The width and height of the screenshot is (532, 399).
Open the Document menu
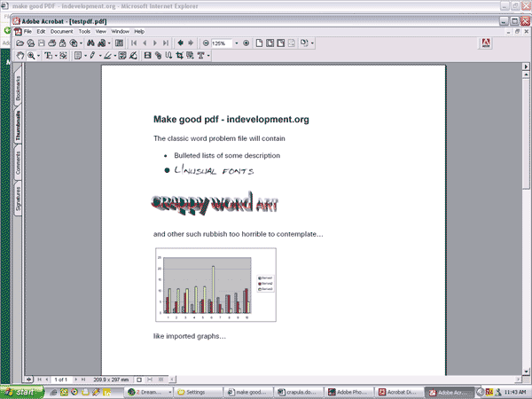[61, 32]
